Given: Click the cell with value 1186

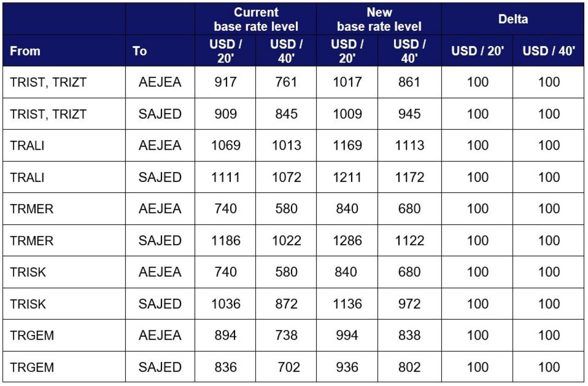Looking at the screenshot, I should point(225,241).
